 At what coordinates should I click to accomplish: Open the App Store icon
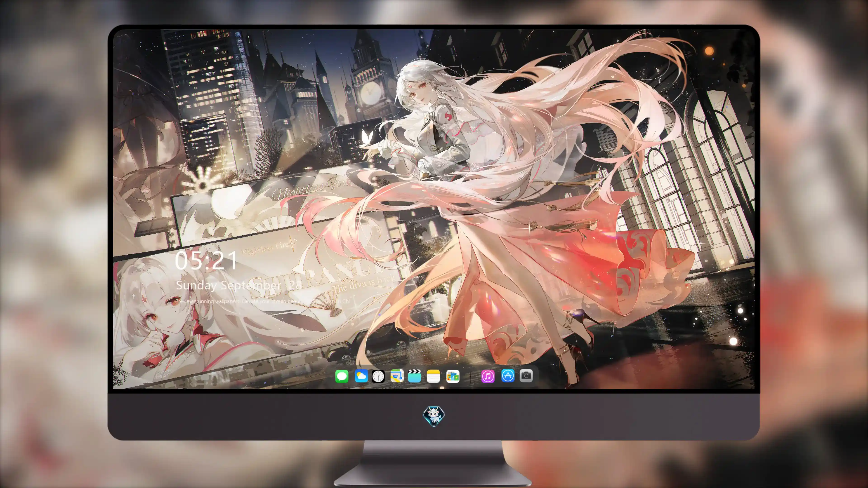(x=508, y=375)
